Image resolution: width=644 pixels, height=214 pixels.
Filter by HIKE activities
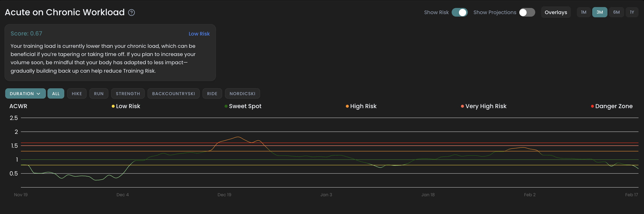[77, 94]
